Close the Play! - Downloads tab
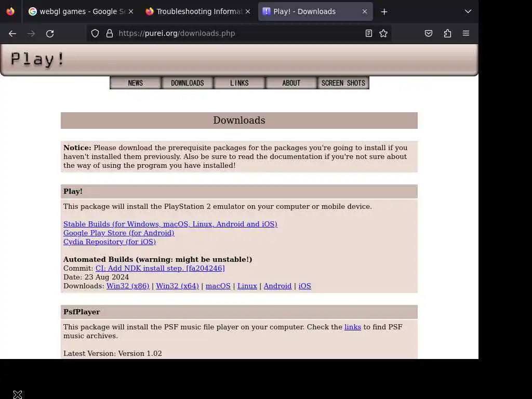Image resolution: width=532 pixels, height=399 pixels. [365, 11]
